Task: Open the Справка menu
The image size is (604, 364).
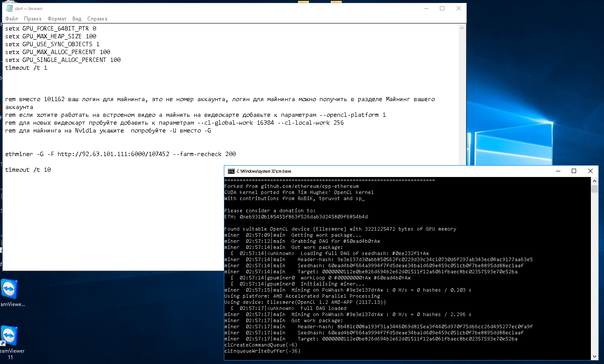Action: tap(97, 19)
